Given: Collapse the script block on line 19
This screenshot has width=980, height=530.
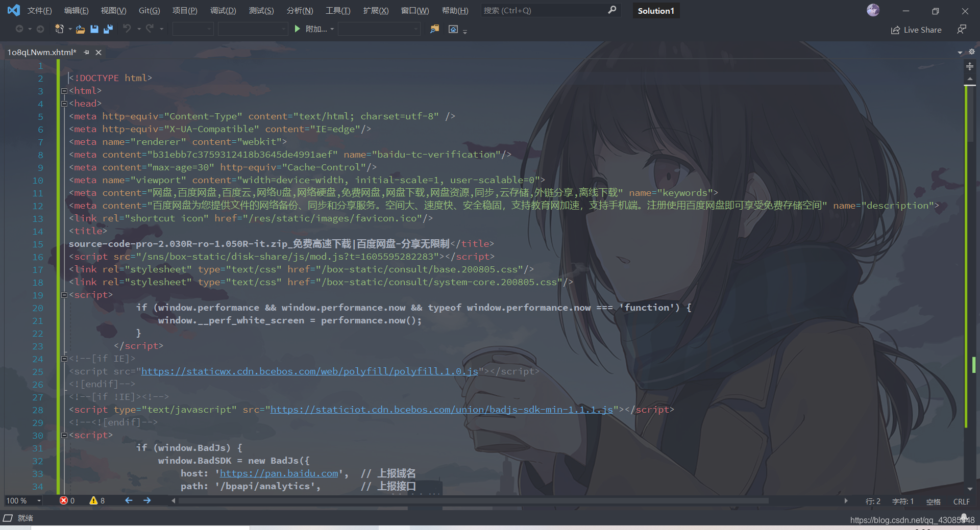Looking at the screenshot, I should (64, 295).
